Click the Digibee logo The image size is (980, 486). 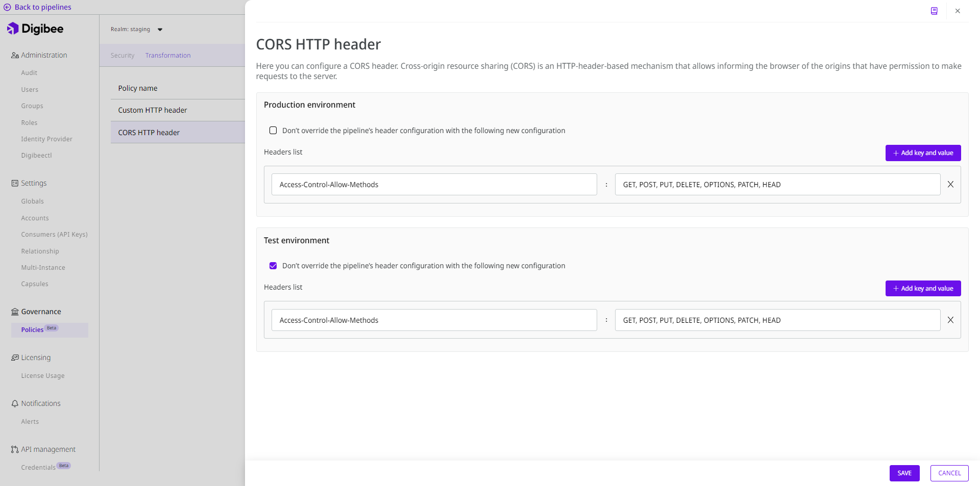coord(35,29)
